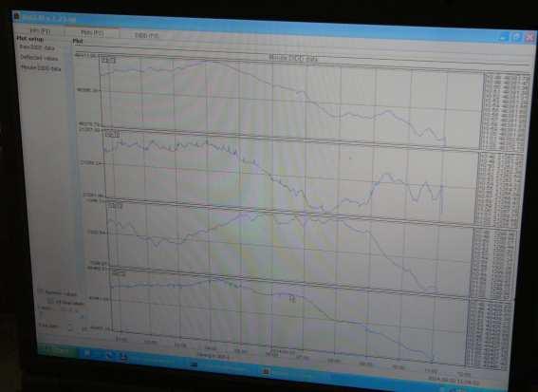Switch to the PMM (F2) tab
Image resolution: width=538 pixels, height=392 pixels.
(x=92, y=33)
